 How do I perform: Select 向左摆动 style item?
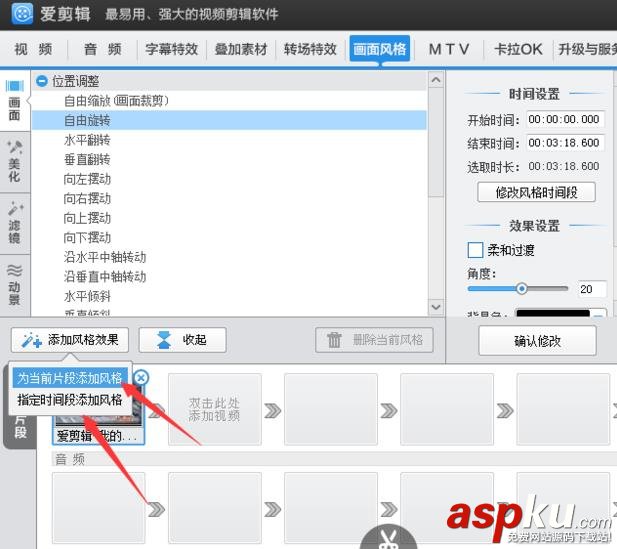pos(229,179)
